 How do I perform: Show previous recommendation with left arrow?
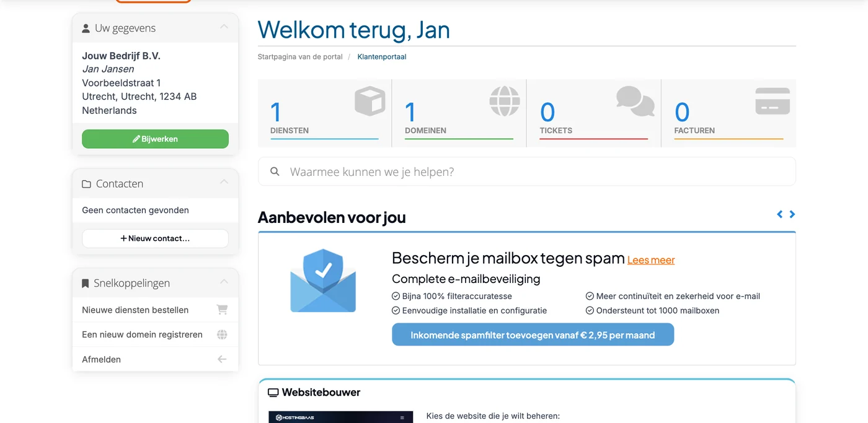coord(780,214)
